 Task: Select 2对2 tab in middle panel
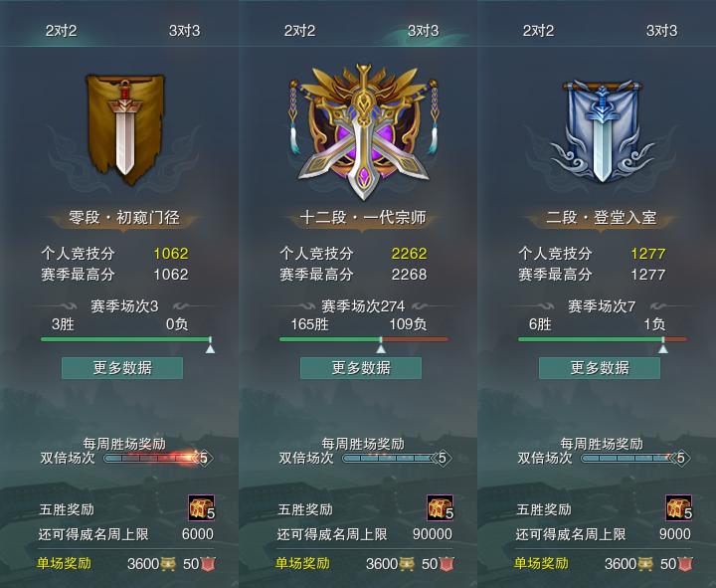(x=299, y=31)
